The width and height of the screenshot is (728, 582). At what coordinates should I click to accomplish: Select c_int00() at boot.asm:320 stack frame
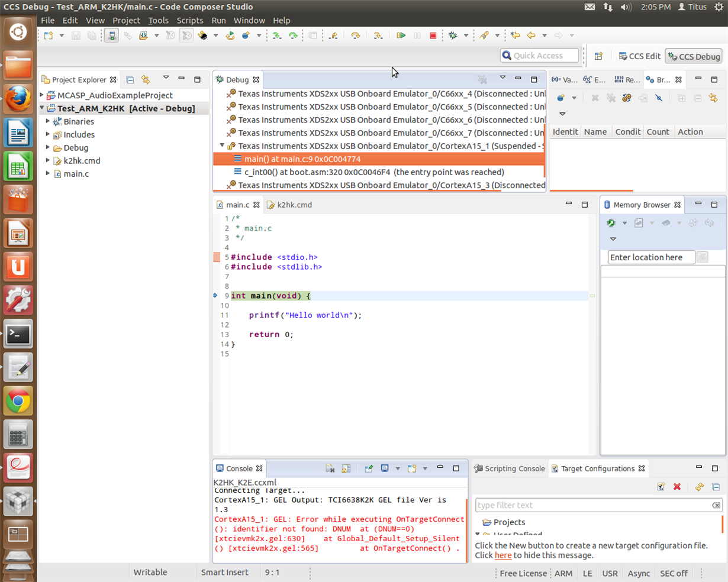tap(379, 172)
